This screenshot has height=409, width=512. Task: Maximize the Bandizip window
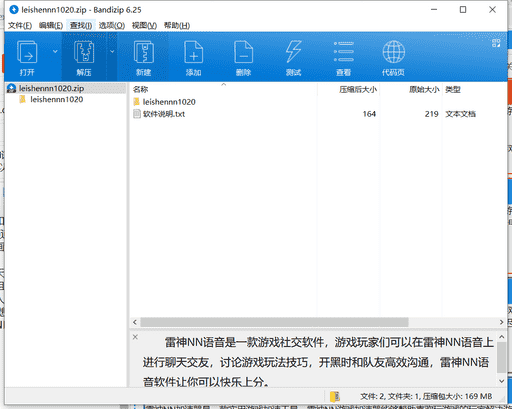[463, 10]
